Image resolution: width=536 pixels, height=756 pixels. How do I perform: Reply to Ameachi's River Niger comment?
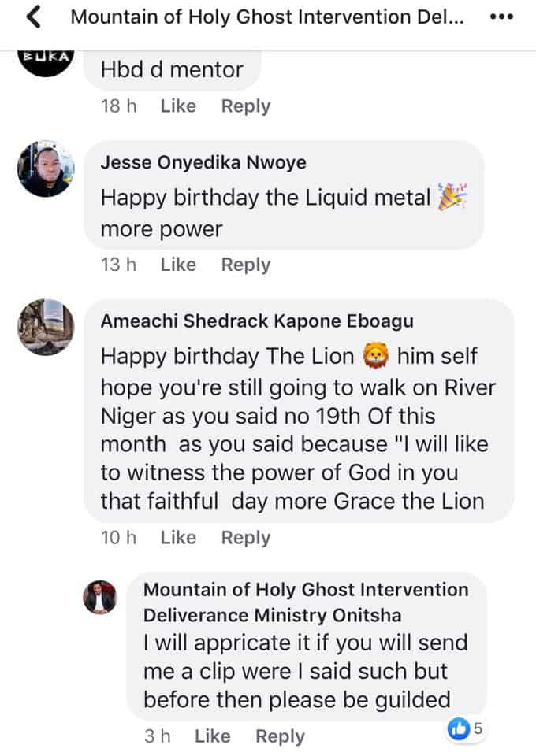coord(245,538)
